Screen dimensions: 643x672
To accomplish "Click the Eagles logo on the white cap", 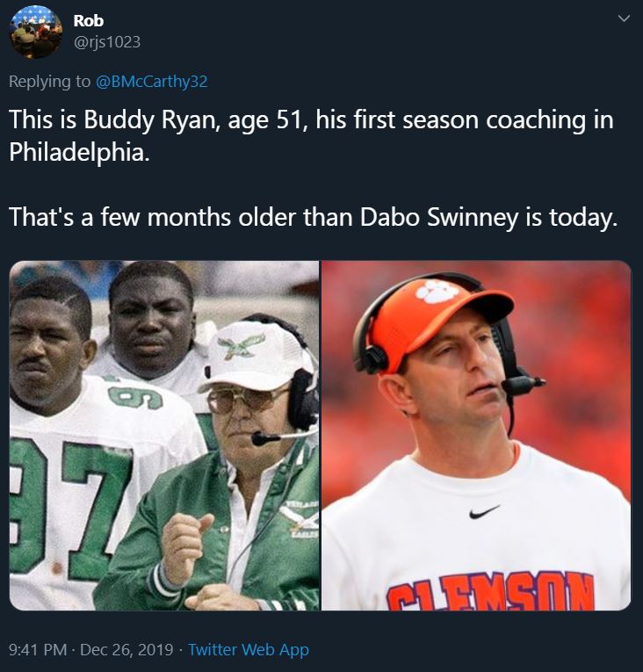I will pyautogui.click(x=240, y=345).
